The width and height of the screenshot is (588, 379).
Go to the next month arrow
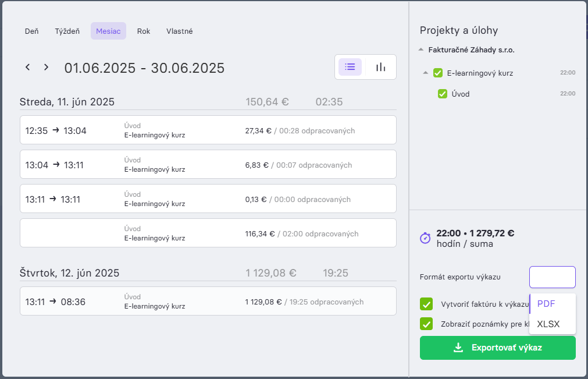(x=46, y=67)
